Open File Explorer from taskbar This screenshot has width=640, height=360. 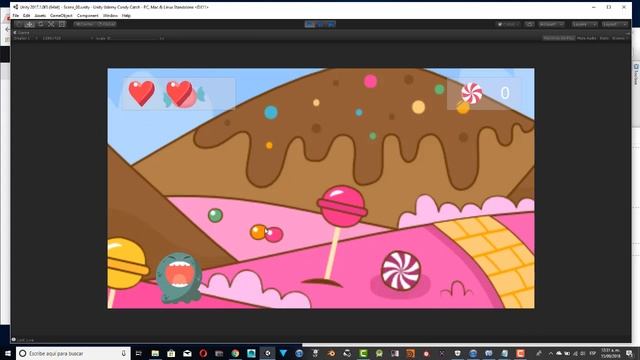pos(155,353)
